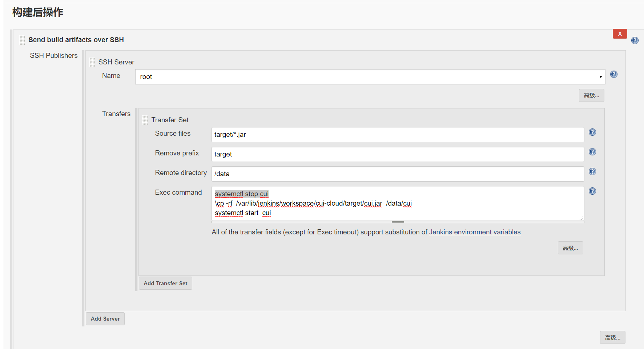The image size is (644, 349).
Task: Open help for SSH Server Name
Action: click(613, 74)
